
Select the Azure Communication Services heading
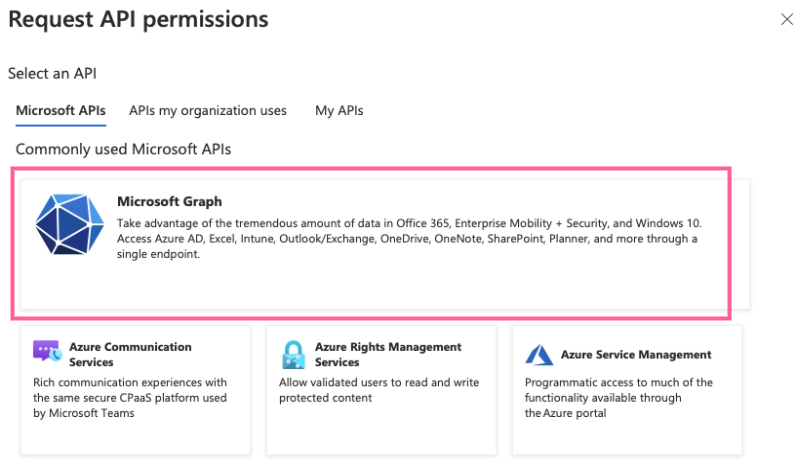point(130,354)
